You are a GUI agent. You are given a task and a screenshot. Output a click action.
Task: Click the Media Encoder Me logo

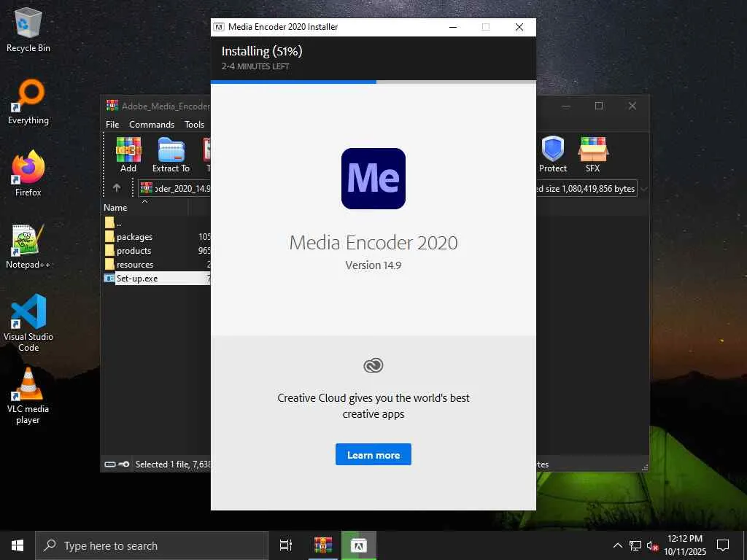(x=373, y=179)
